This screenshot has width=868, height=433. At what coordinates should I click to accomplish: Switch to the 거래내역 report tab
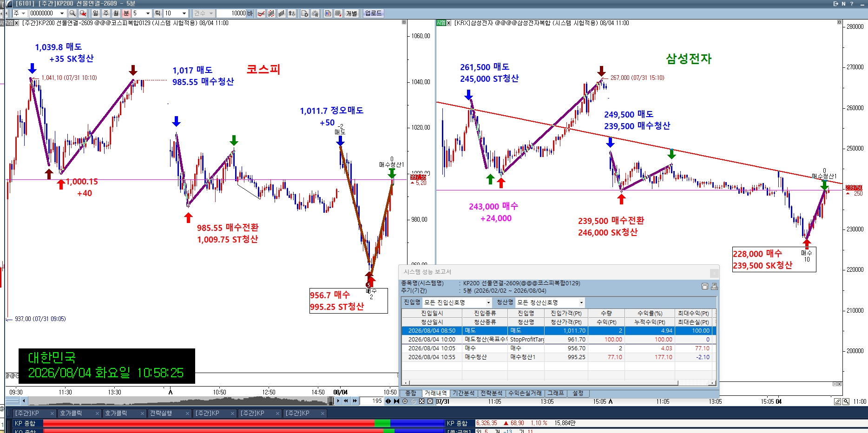435,394
